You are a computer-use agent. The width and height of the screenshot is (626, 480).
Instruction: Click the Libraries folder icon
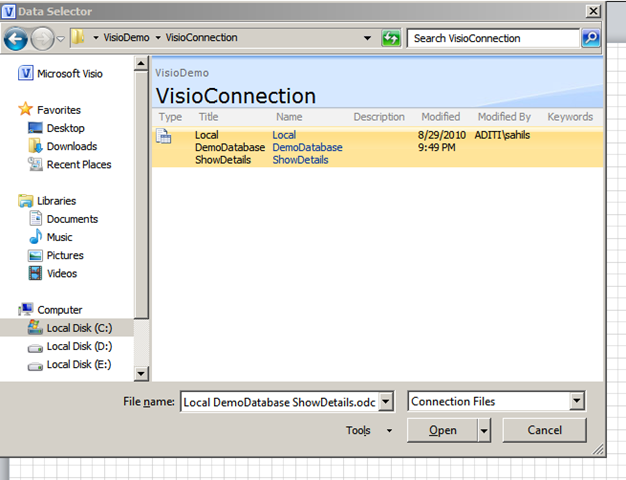(x=26, y=201)
